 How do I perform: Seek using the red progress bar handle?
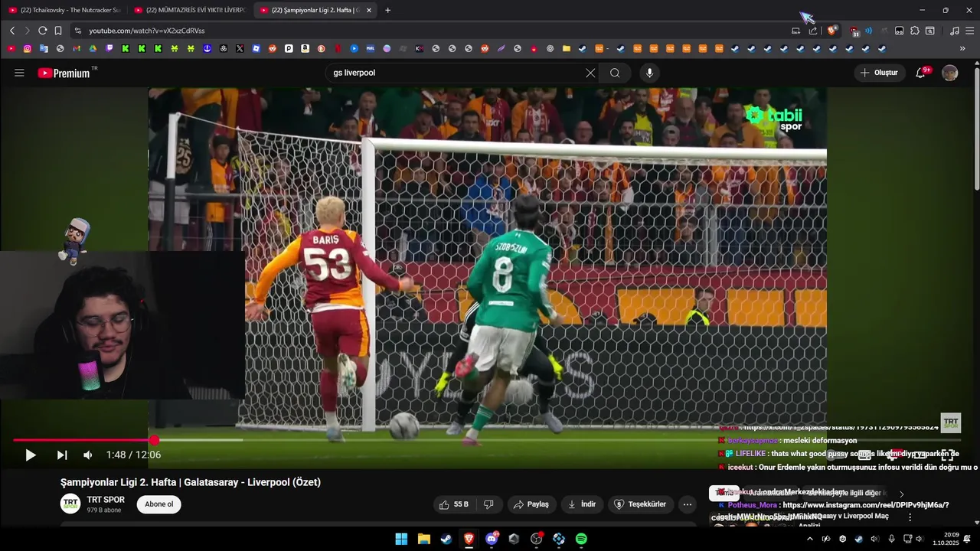[154, 440]
